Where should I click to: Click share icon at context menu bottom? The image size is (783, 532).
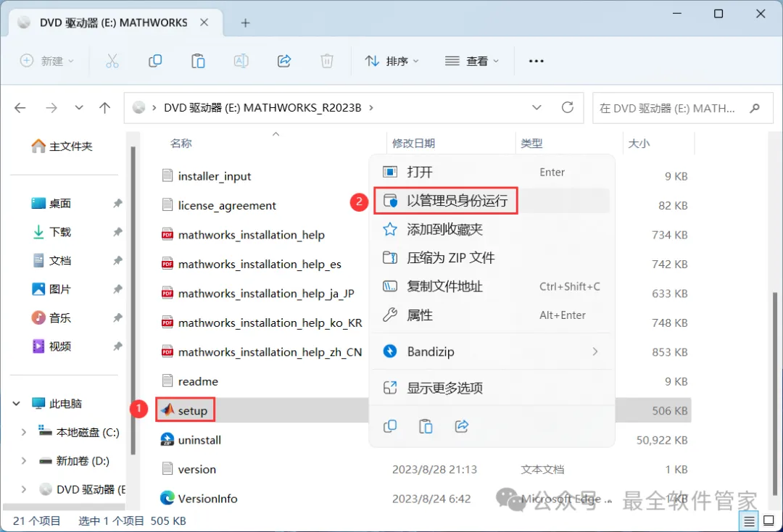click(x=462, y=426)
